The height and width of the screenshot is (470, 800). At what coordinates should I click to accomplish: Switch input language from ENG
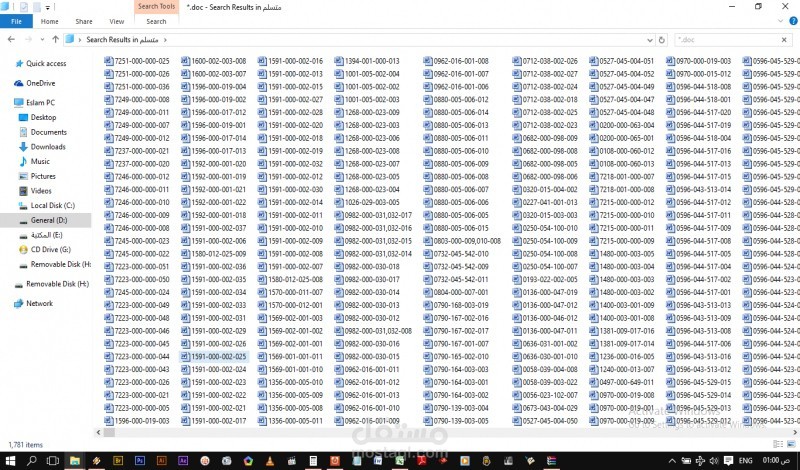[x=745, y=461]
